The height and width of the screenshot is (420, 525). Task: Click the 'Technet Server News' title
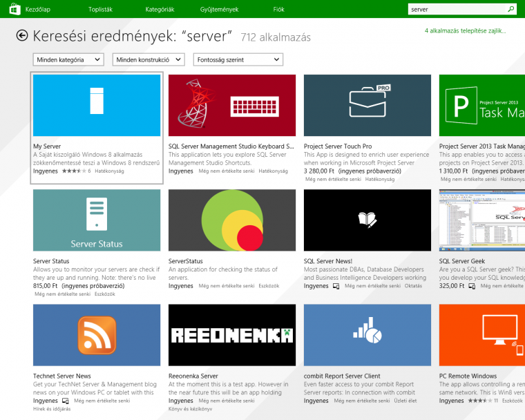(62, 376)
